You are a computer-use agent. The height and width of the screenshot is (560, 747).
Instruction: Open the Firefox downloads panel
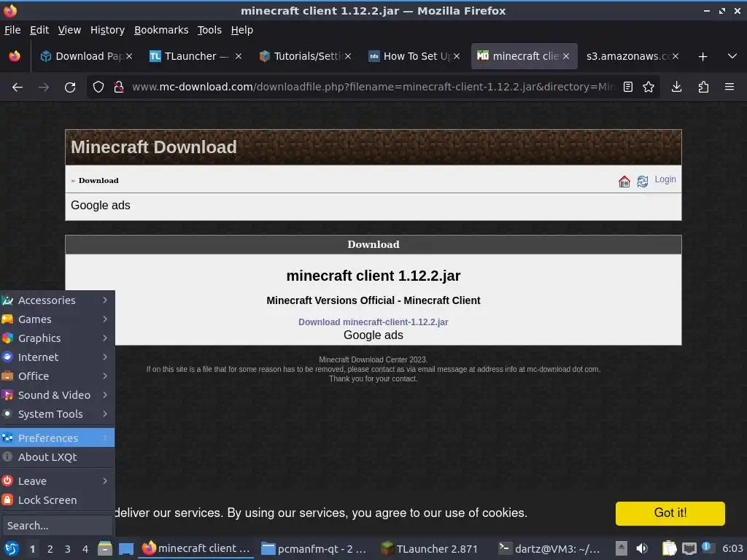click(x=676, y=87)
